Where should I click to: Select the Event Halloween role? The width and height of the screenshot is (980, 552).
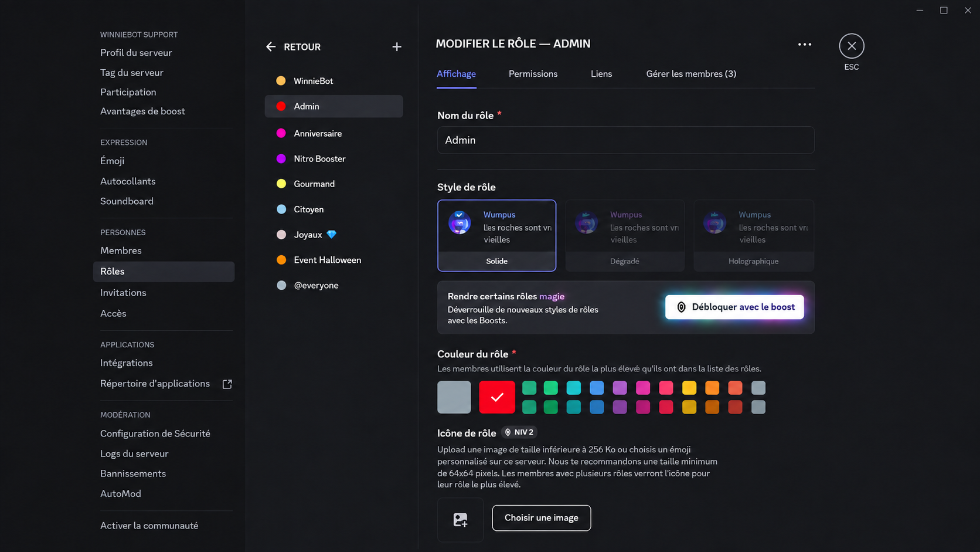[334, 260]
